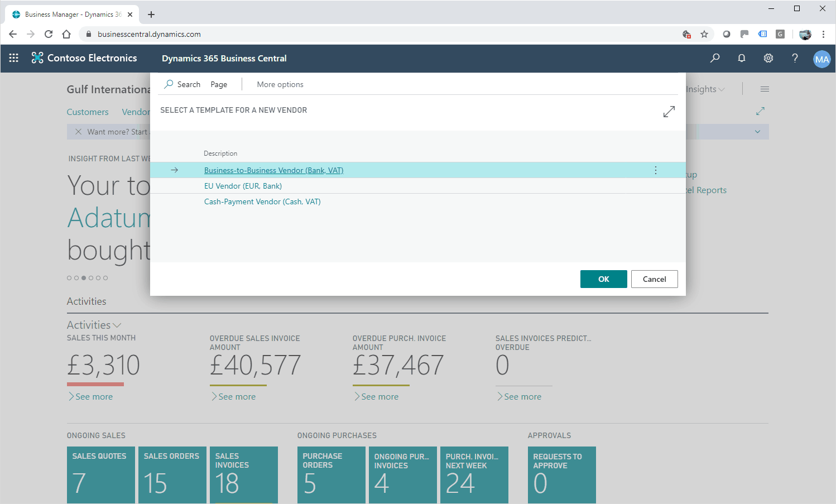Screen dimensions: 836x504
Task: Click the Dynamics 365 Business Central title
Action: click(224, 58)
